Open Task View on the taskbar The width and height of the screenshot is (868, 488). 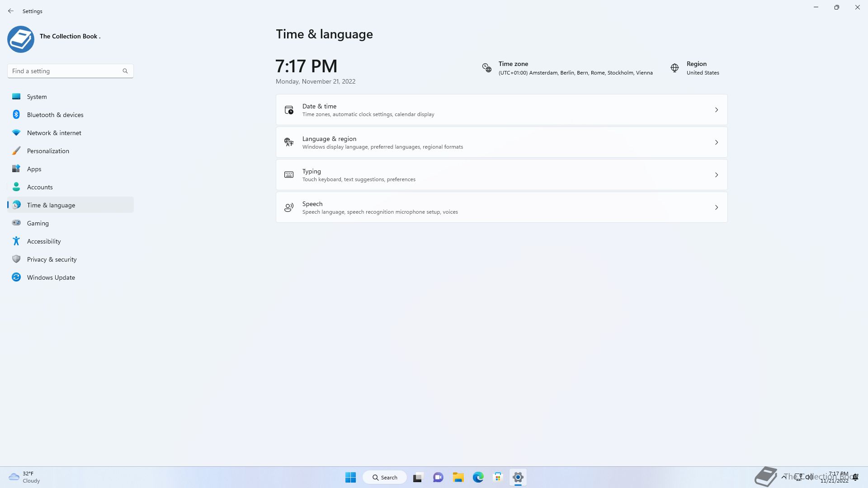click(x=418, y=477)
